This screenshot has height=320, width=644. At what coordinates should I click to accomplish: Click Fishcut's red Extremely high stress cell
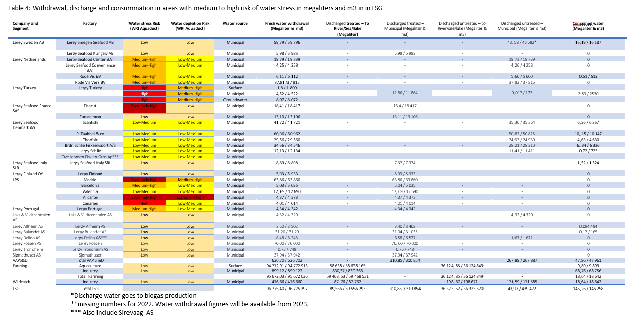click(x=144, y=108)
